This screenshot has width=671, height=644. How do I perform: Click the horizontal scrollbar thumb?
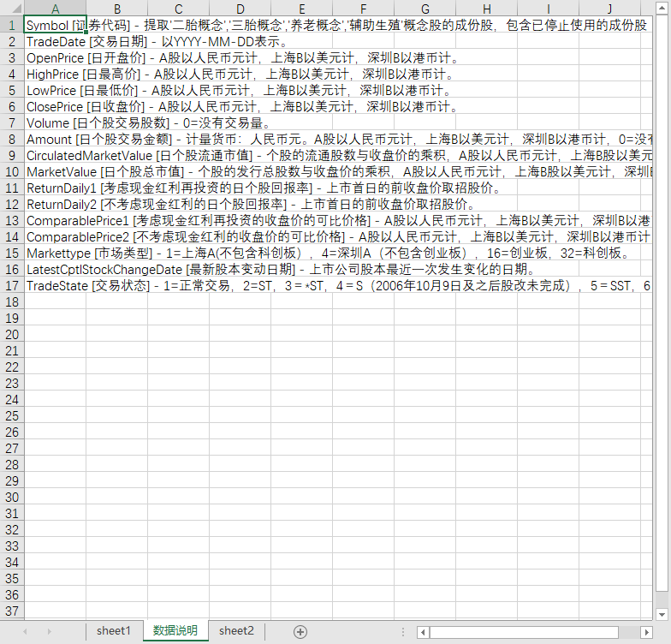524,632
